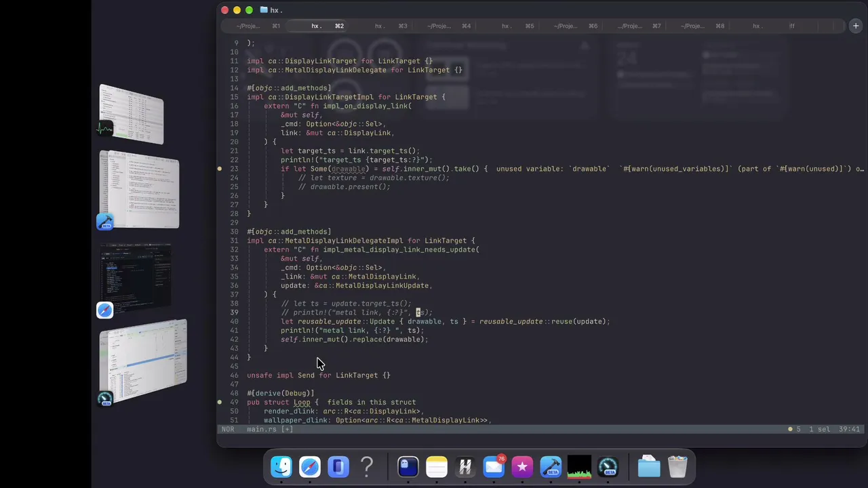Select the Xcode Beta Stage Manager thumbnail
This screenshot has width=868, height=488.
(x=139, y=190)
